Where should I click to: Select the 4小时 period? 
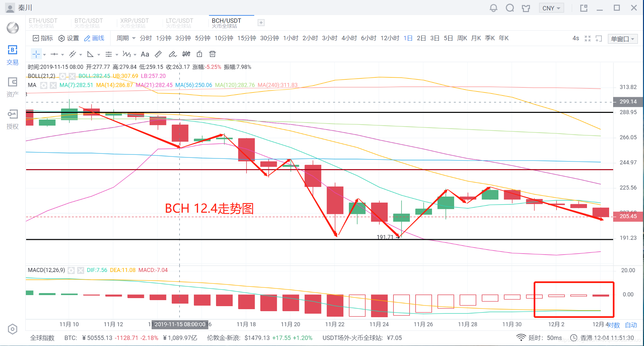[x=349, y=38]
